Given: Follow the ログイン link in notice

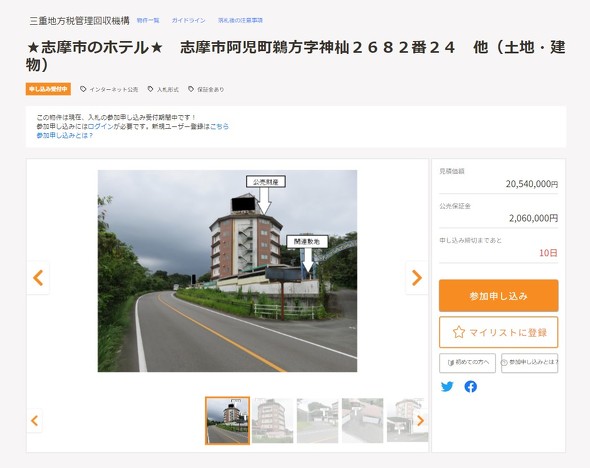Looking at the screenshot, I should click(x=100, y=126).
